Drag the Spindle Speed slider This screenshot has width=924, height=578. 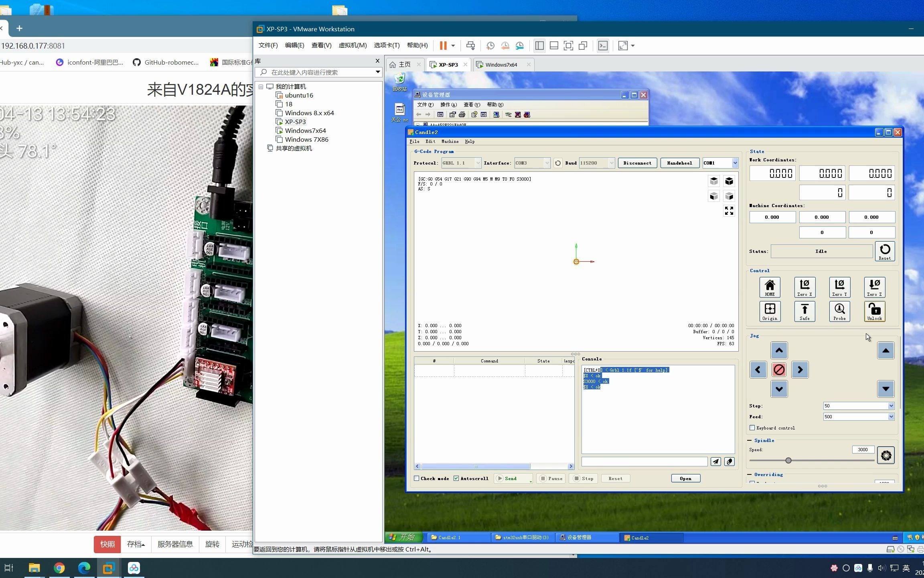788,460
